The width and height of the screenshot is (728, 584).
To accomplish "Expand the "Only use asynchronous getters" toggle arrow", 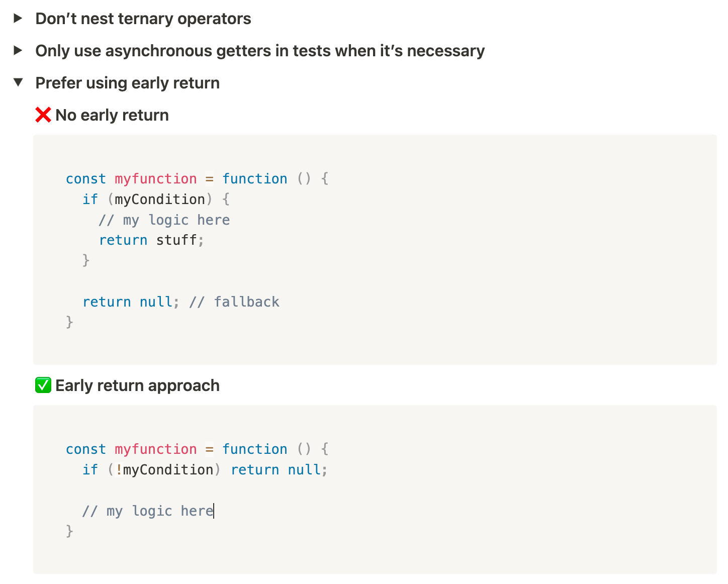I will (18, 50).
